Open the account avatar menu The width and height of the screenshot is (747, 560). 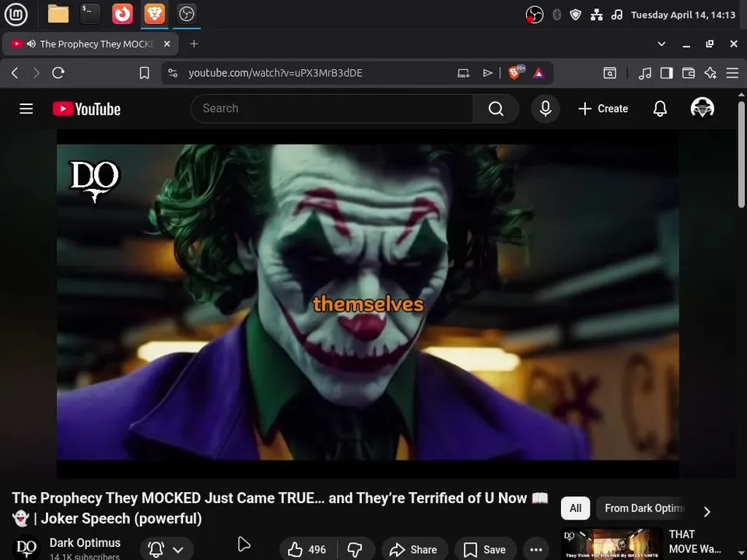[x=702, y=108]
